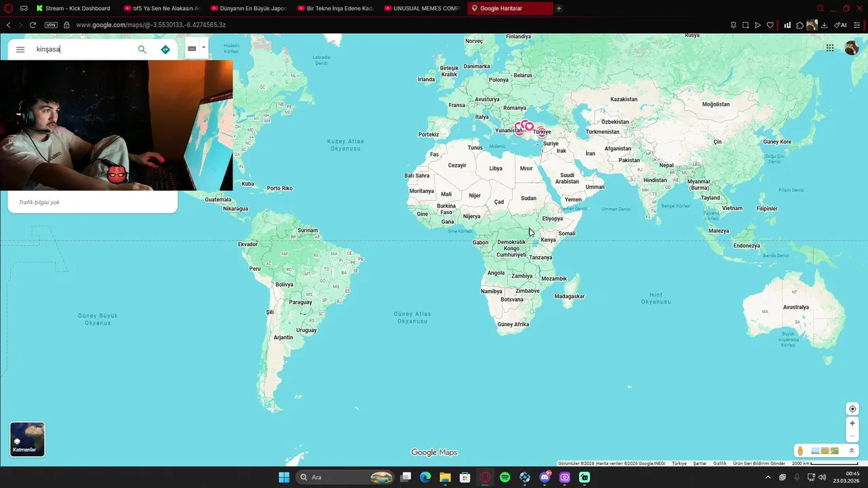868x488 pixels.
Task: Open a new browser tab
Action: click(559, 8)
